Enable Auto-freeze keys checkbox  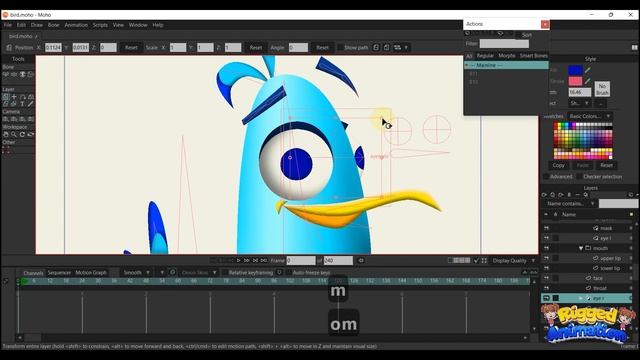pyautogui.click(x=289, y=272)
